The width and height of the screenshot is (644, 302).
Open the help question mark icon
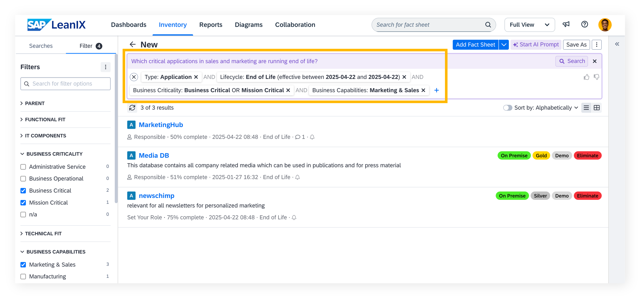point(585,24)
